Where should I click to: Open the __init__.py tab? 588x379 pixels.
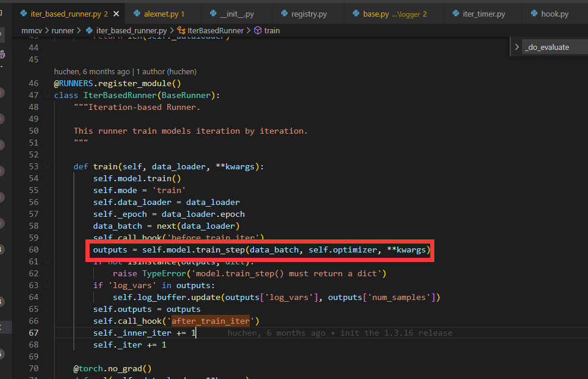point(237,14)
